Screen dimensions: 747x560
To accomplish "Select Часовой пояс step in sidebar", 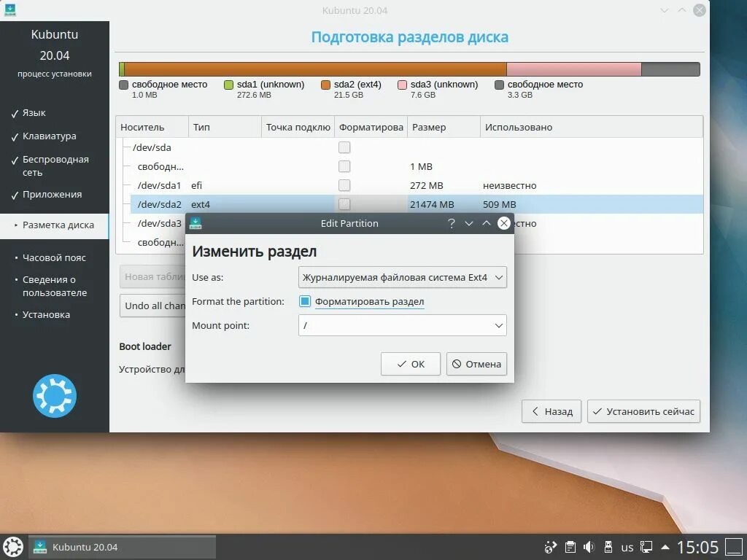I will pos(54,257).
